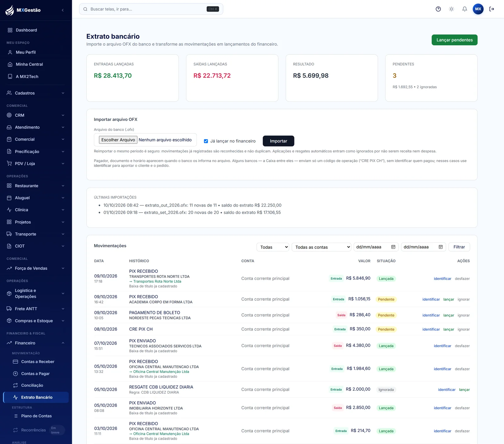
Task: Focus the 'Buscar telas' search field
Action: 151,9
